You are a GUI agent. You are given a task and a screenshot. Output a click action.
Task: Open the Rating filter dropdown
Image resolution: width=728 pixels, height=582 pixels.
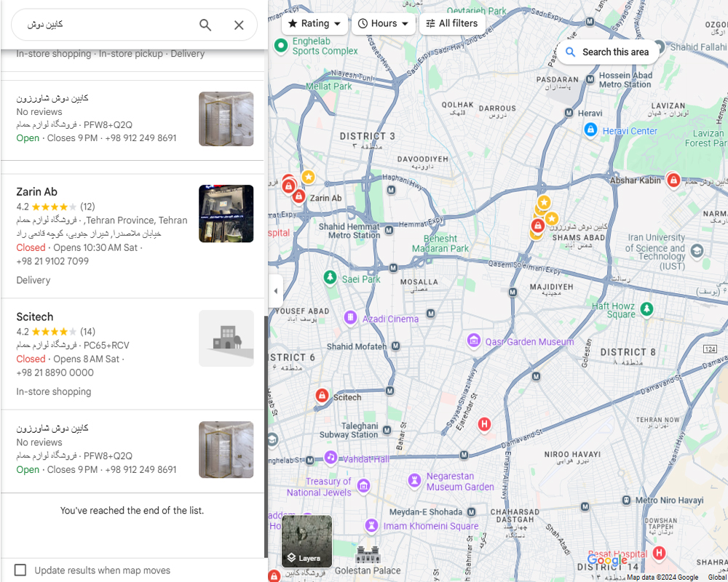pos(314,24)
